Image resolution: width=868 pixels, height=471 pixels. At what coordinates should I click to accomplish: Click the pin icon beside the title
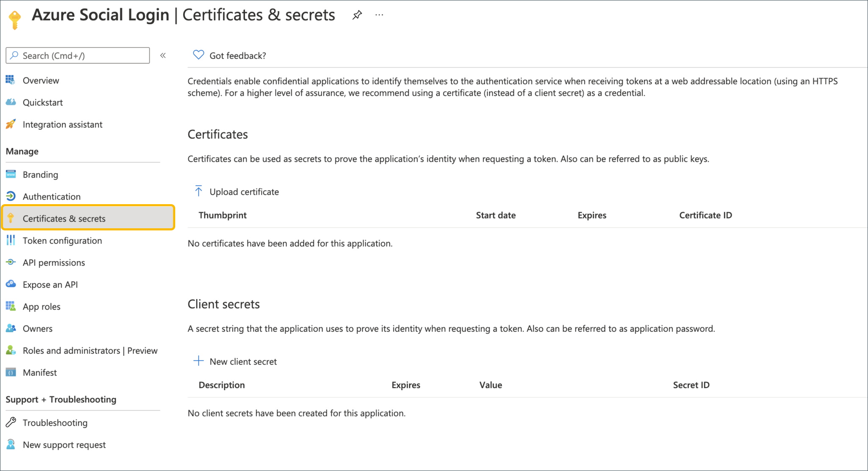357,15
